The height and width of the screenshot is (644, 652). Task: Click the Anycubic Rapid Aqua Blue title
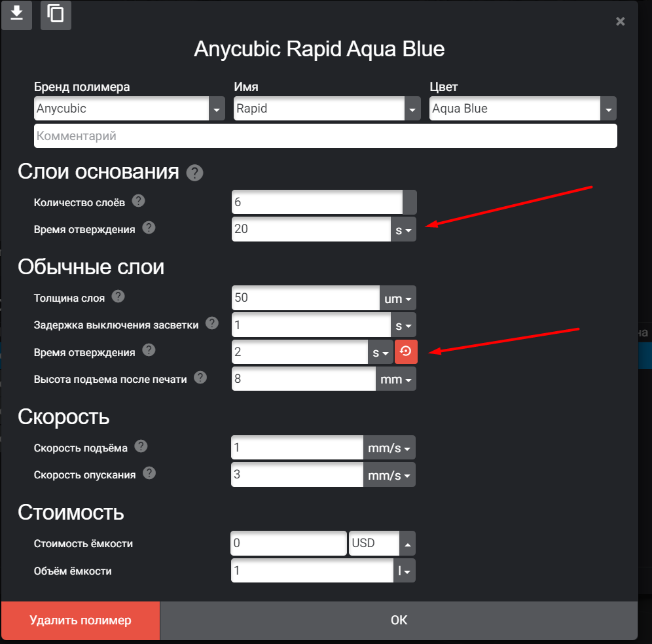(x=319, y=49)
